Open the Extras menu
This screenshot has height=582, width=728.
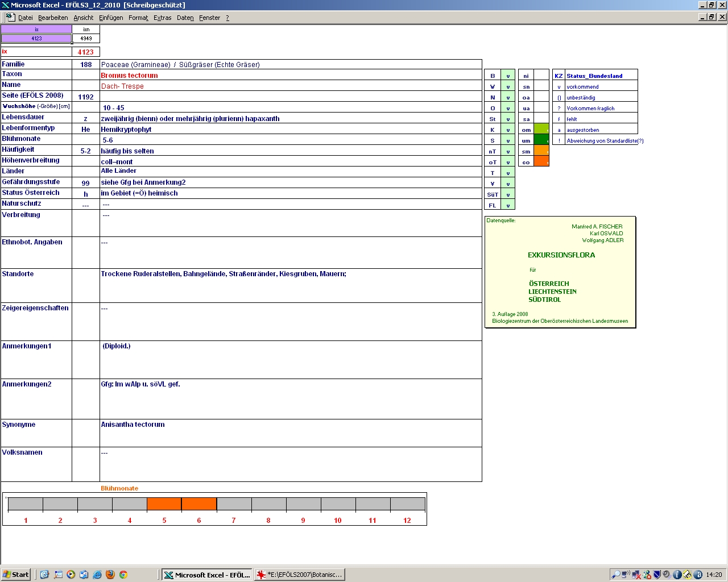[x=162, y=18]
